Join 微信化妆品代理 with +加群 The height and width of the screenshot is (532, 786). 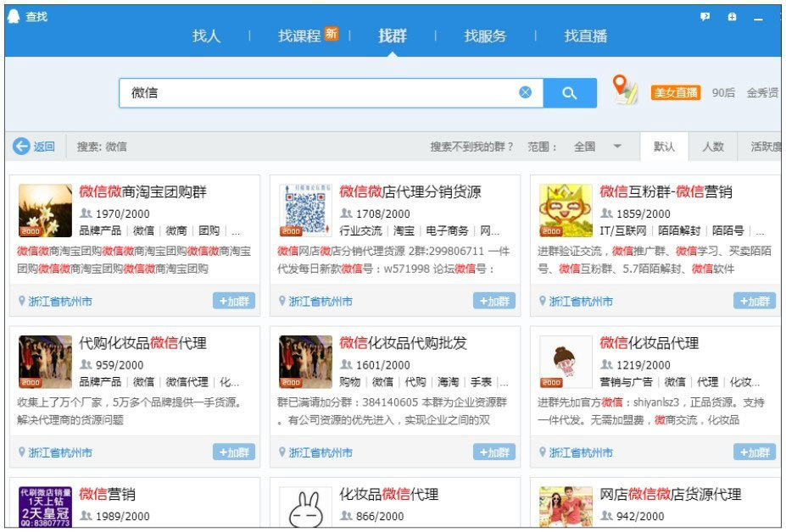pos(755,452)
